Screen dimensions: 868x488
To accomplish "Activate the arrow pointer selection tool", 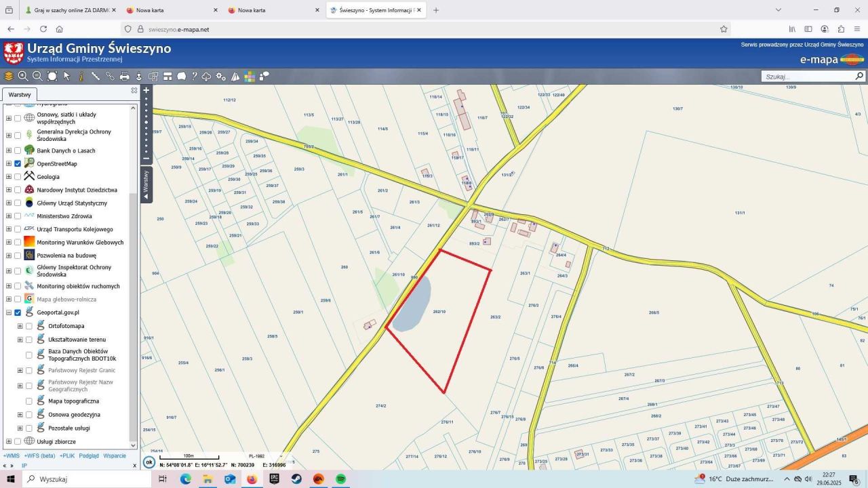I will pos(66,77).
